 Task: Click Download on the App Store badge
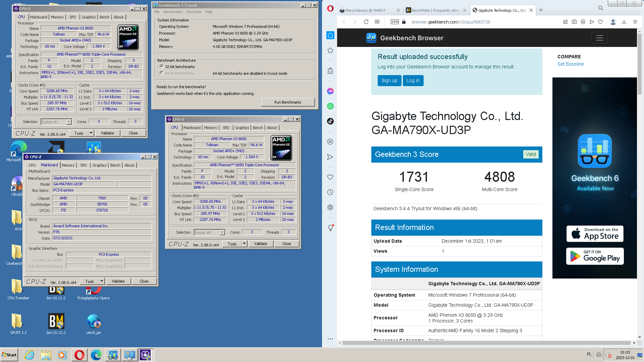coord(595,234)
